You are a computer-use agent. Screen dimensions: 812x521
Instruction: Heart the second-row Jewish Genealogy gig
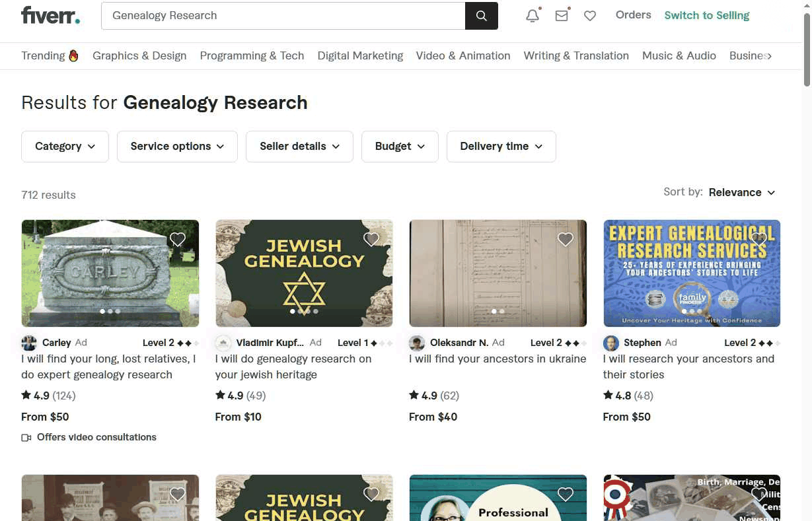coord(371,494)
